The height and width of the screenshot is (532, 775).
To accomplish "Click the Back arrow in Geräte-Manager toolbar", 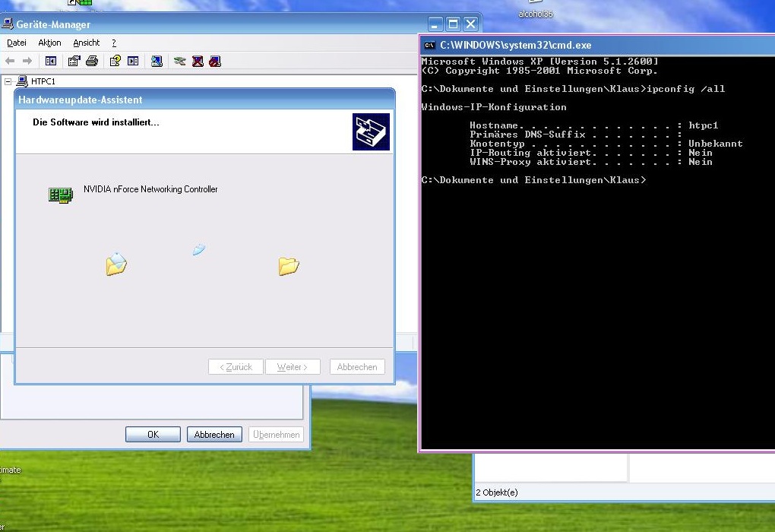I will tap(10, 61).
